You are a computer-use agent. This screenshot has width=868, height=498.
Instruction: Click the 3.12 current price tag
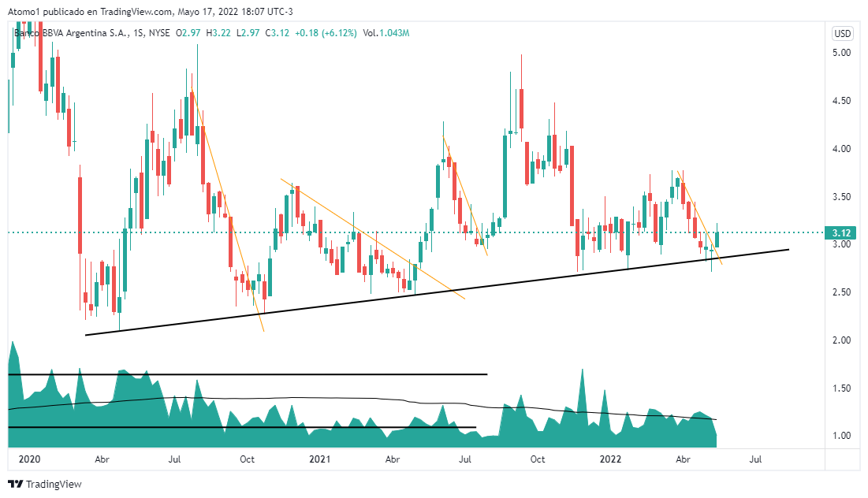[x=841, y=232]
